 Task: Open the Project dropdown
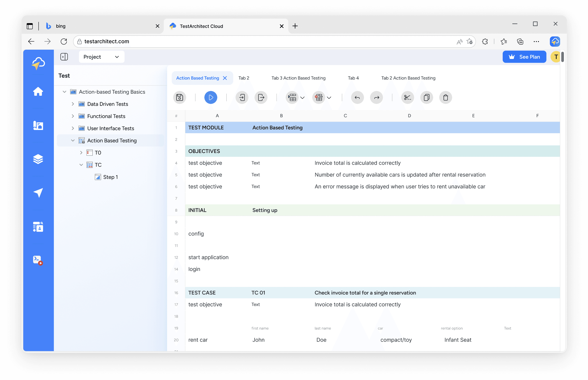tap(101, 57)
